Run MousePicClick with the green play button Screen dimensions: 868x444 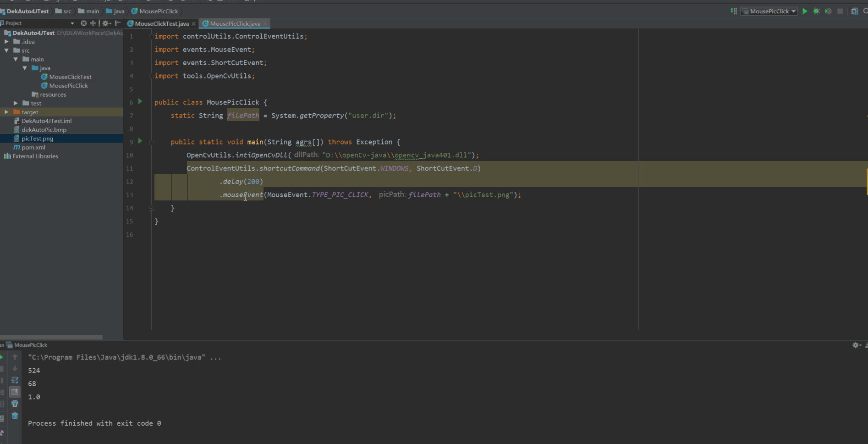point(805,11)
